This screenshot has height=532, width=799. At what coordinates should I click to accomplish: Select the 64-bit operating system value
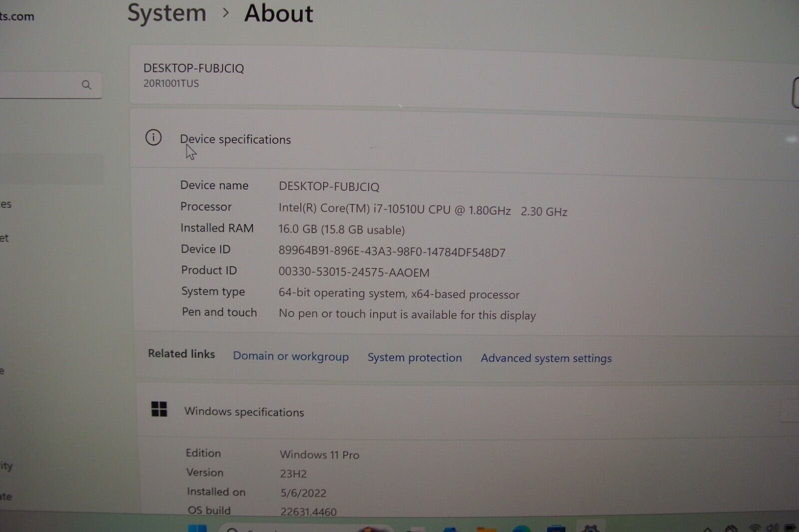click(x=399, y=293)
